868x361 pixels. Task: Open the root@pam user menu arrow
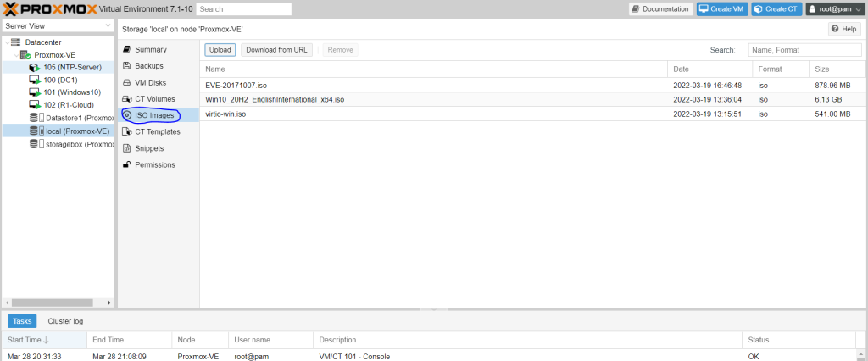tap(858, 9)
